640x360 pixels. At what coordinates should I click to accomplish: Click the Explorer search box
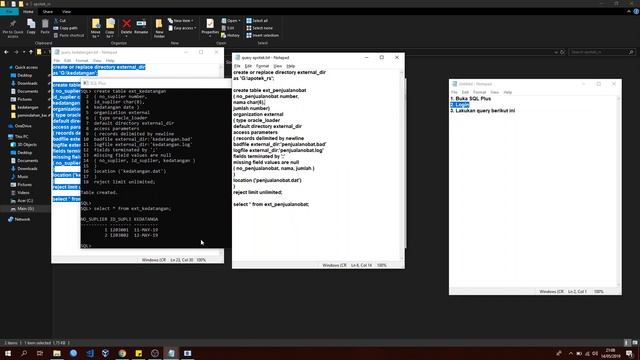[x=602, y=52]
